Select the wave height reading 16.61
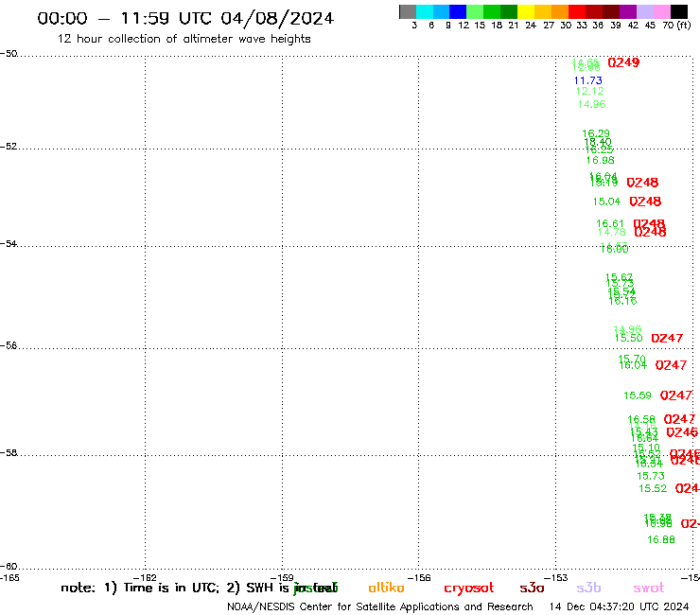This screenshot has height=615, width=700. (x=610, y=223)
